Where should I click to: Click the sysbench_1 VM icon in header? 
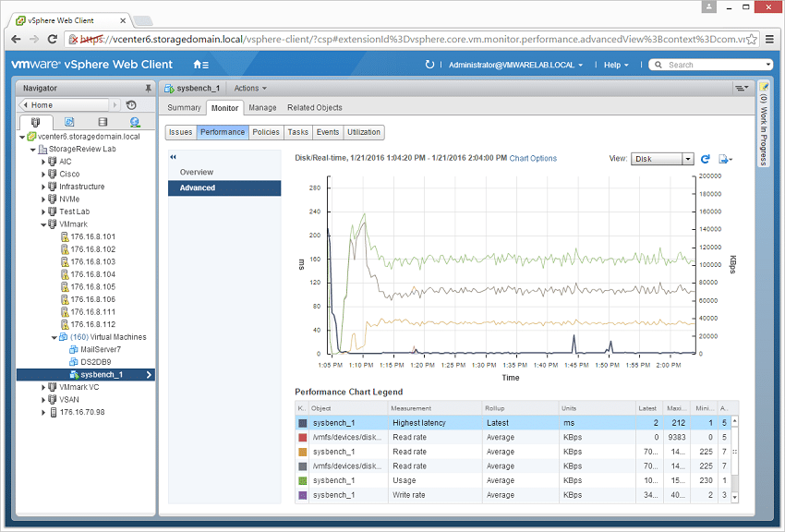point(169,89)
